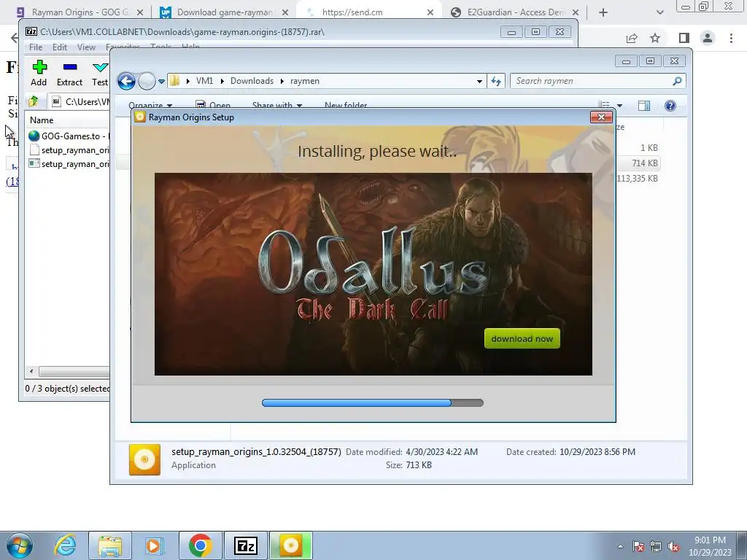Click VM1 in Explorer breadcrumb
Viewport: 747px width, 560px height.
pos(204,81)
